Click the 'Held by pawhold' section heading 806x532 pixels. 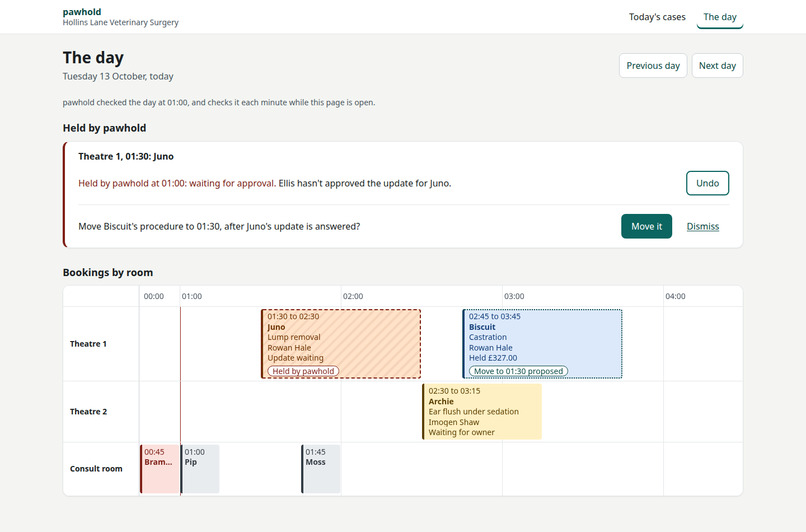pyautogui.click(x=104, y=128)
